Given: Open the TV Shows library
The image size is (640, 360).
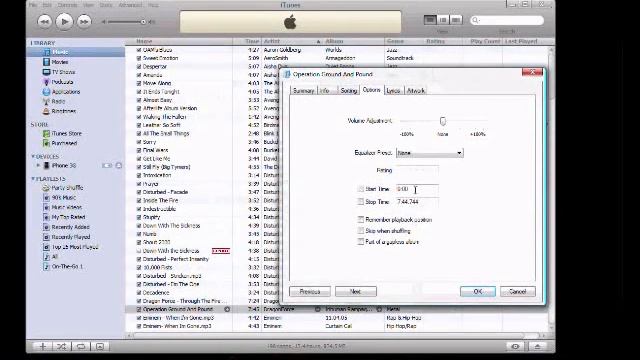Looking at the screenshot, I should tap(63, 72).
